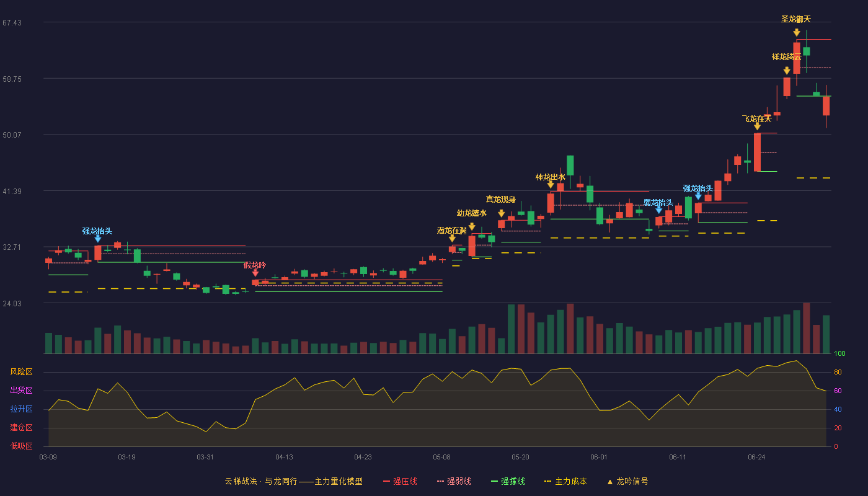Click the 05-20 date axis label
This screenshot has height=496, width=868.
coord(521,457)
